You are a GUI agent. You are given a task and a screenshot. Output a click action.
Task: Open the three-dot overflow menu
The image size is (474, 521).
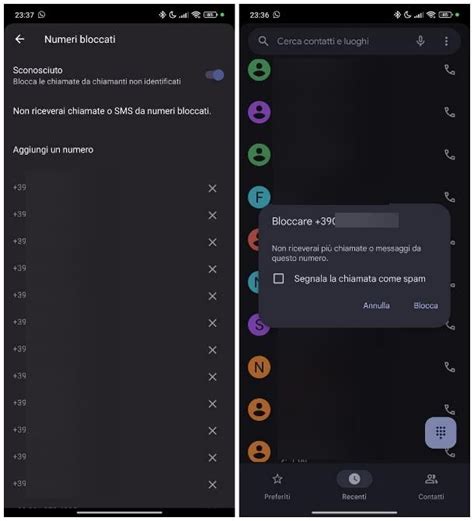(446, 41)
